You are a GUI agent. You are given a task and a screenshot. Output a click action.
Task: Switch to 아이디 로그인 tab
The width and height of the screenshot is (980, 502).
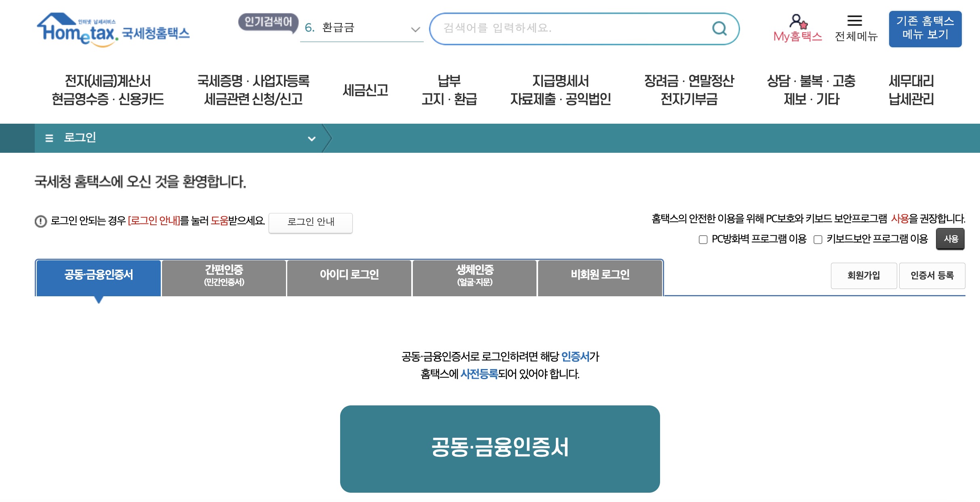point(349,275)
